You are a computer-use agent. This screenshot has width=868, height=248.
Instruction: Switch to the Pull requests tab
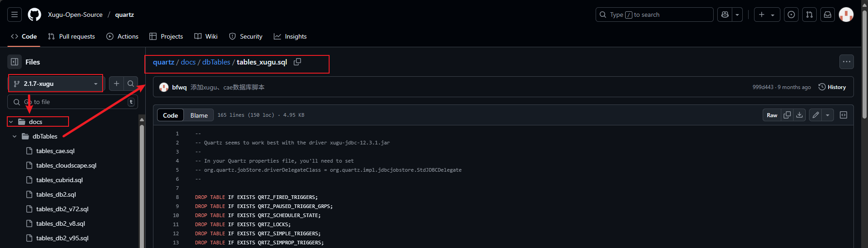[x=71, y=36]
